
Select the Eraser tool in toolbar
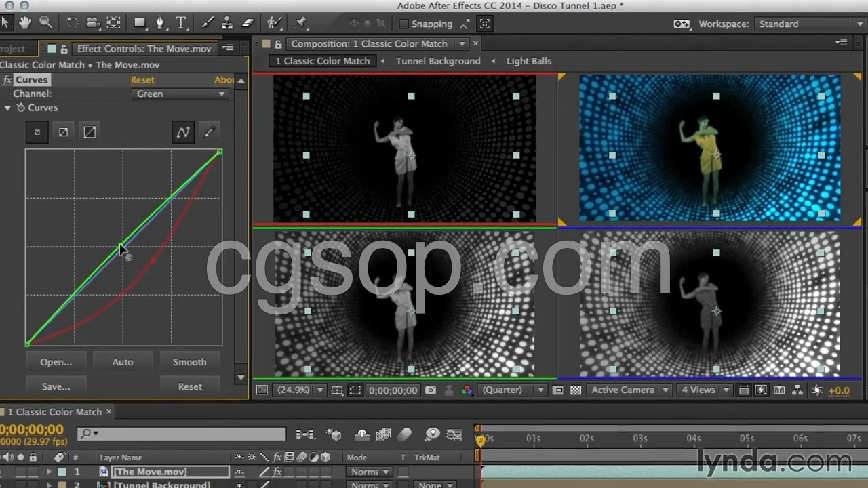tap(248, 23)
